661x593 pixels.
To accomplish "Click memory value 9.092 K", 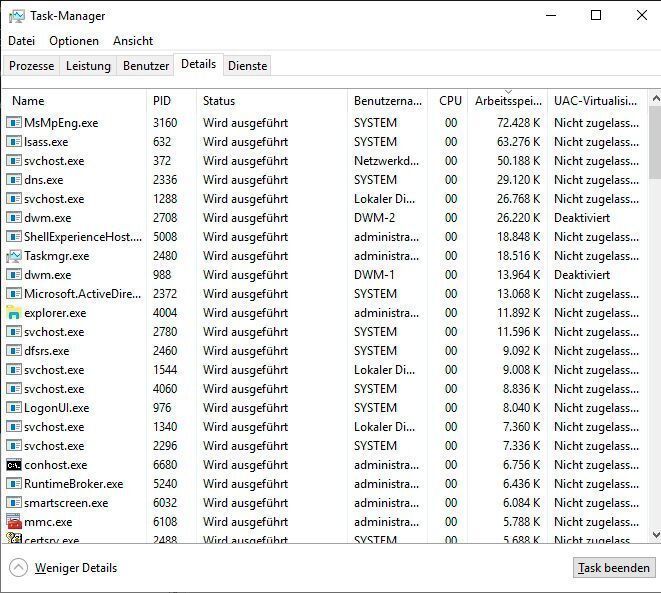I will (x=521, y=351).
